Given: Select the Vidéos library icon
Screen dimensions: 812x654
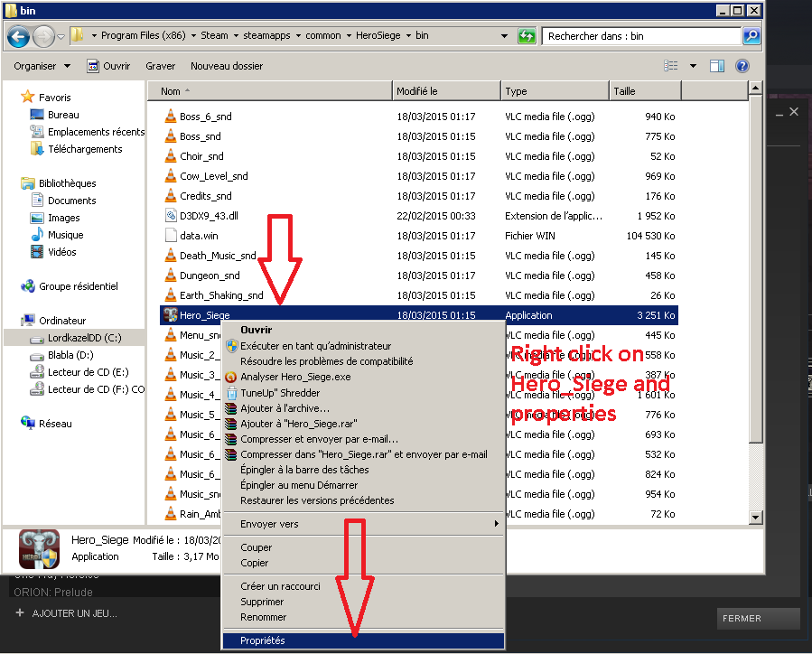Looking at the screenshot, I should [37, 252].
